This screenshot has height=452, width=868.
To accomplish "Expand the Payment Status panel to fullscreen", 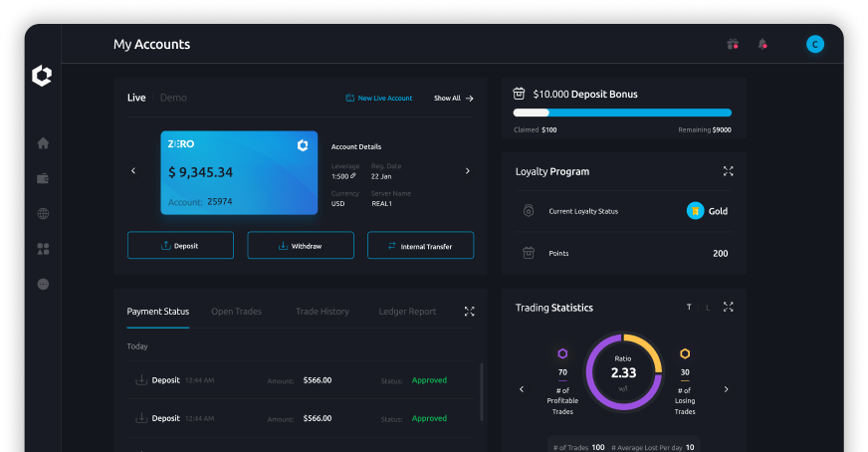I will pos(469,312).
